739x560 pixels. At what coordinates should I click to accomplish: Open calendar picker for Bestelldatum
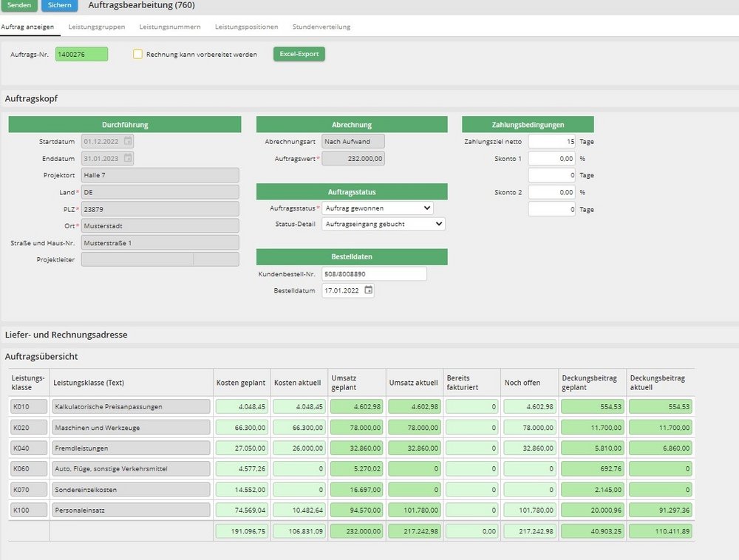point(369,290)
